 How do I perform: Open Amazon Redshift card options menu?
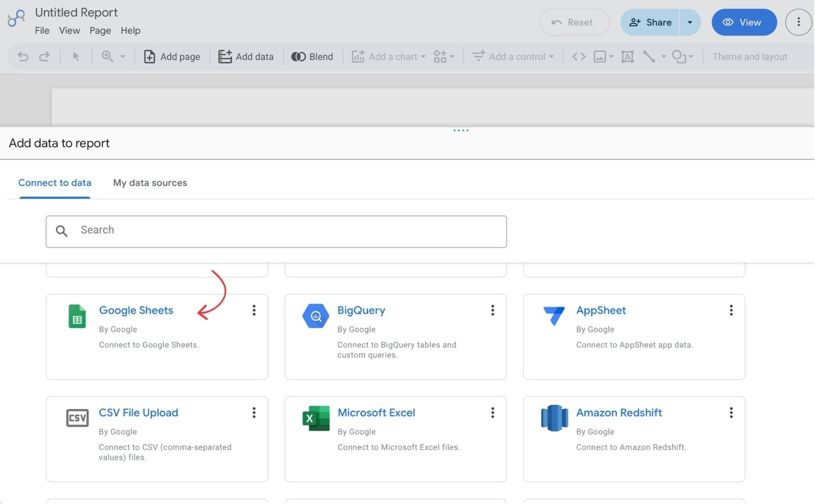[731, 413]
